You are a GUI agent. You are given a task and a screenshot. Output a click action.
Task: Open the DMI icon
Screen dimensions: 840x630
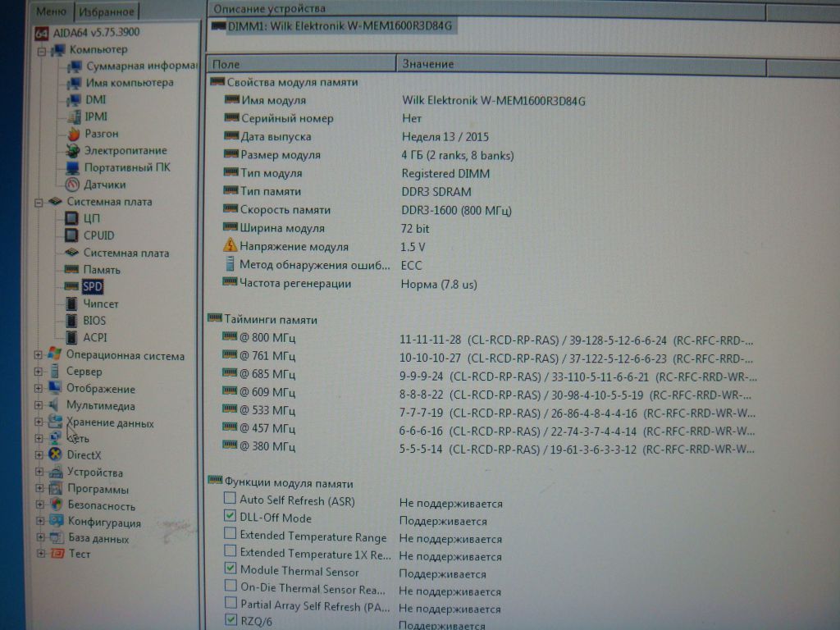click(x=74, y=100)
